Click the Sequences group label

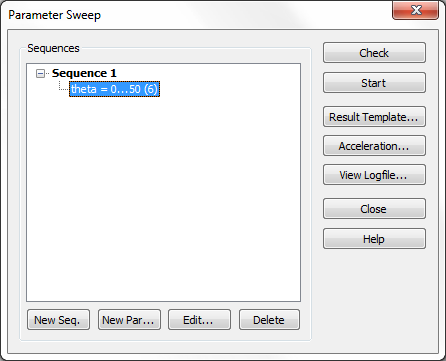coord(53,48)
